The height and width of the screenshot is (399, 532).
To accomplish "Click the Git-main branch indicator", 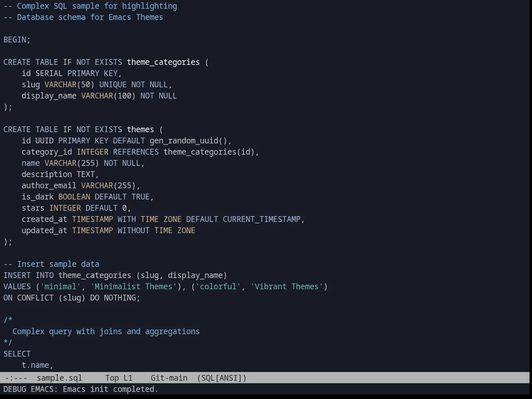I will (169, 378).
